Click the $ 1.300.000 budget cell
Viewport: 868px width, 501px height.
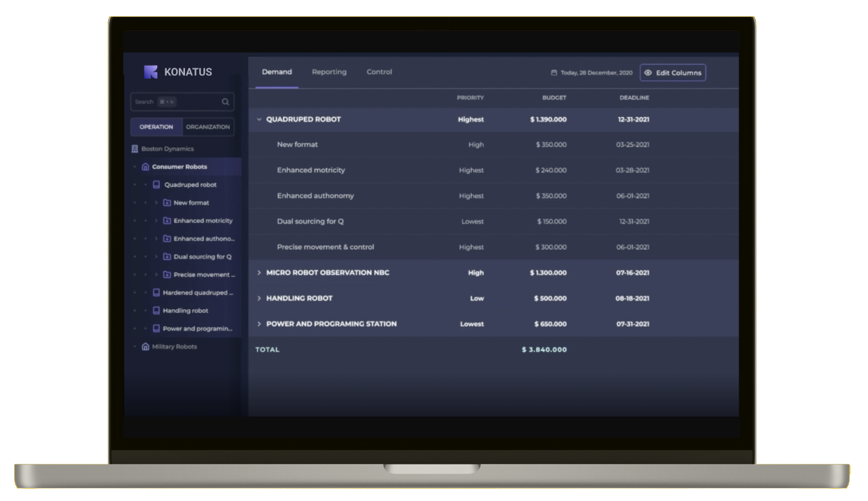[x=549, y=273]
